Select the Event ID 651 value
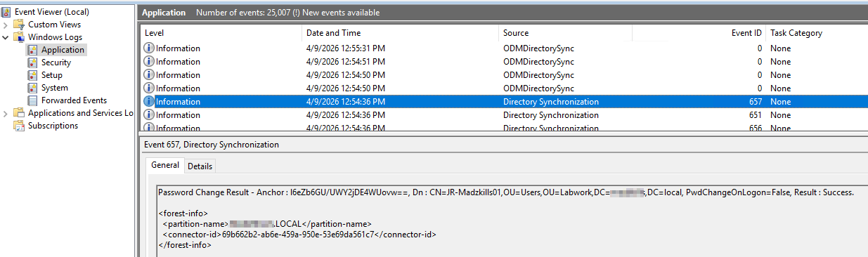Viewport: 868px width, 257px height. click(756, 115)
